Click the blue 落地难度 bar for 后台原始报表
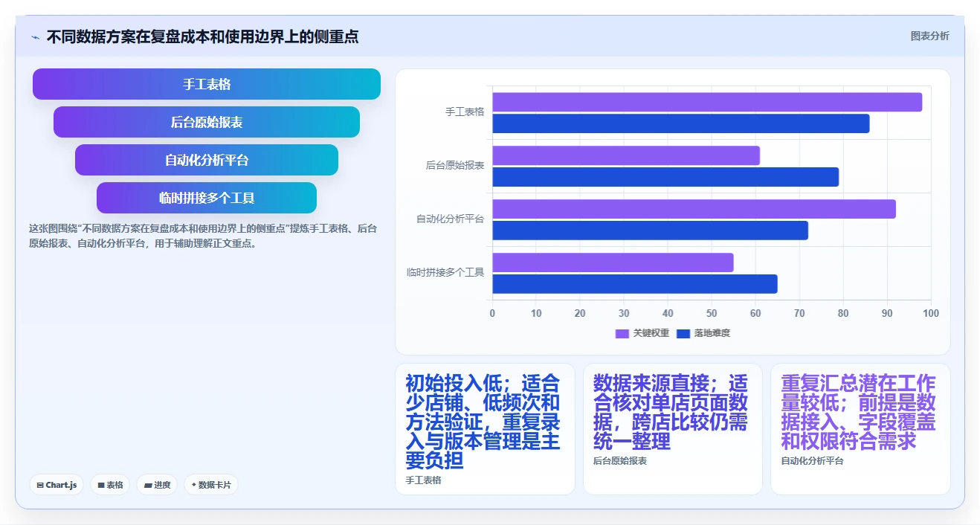The image size is (980, 525). tap(665, 177)
